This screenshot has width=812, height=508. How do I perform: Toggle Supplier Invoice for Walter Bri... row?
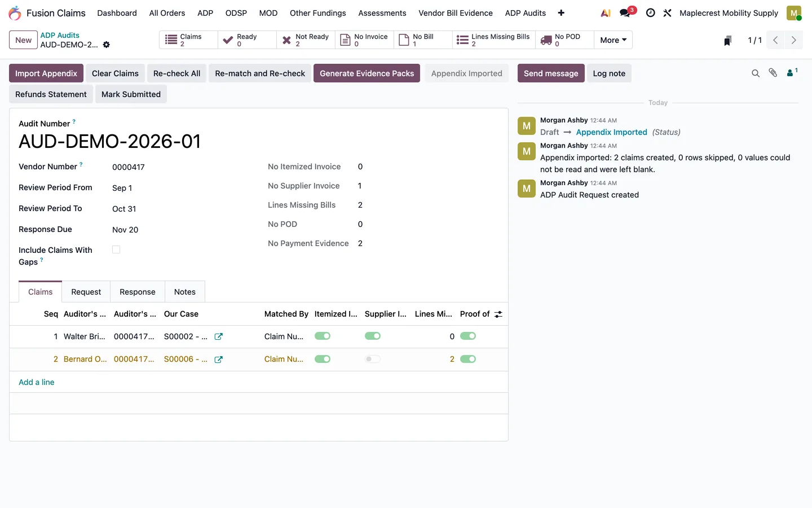click(x=373, y=336)
